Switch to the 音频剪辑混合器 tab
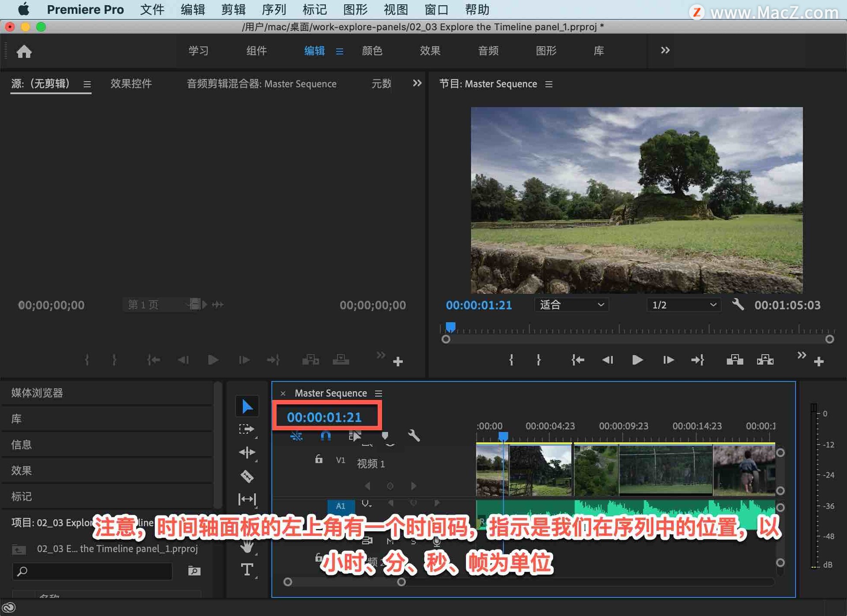The width and height of the screenshot is (847, 616). pos(261,83)
